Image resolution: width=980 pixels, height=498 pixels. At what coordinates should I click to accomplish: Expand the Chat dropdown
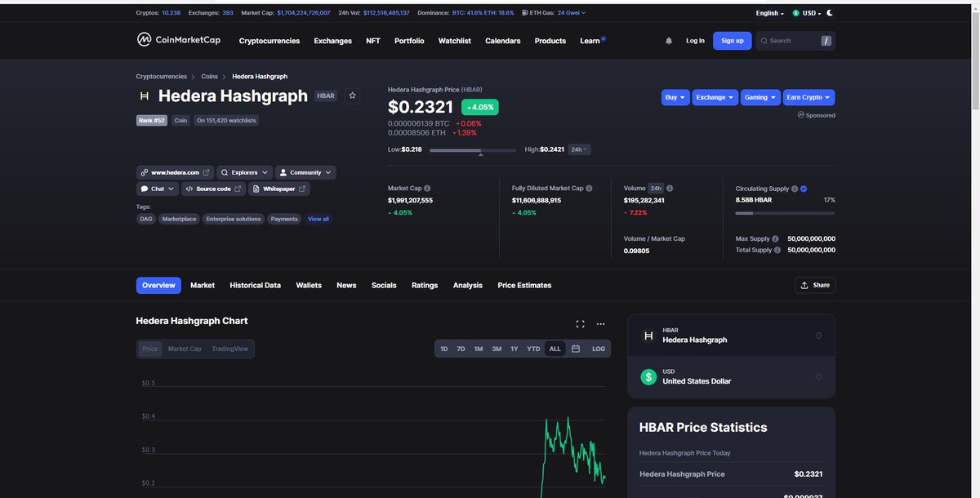pyautogui.click(x=158, y=189)
